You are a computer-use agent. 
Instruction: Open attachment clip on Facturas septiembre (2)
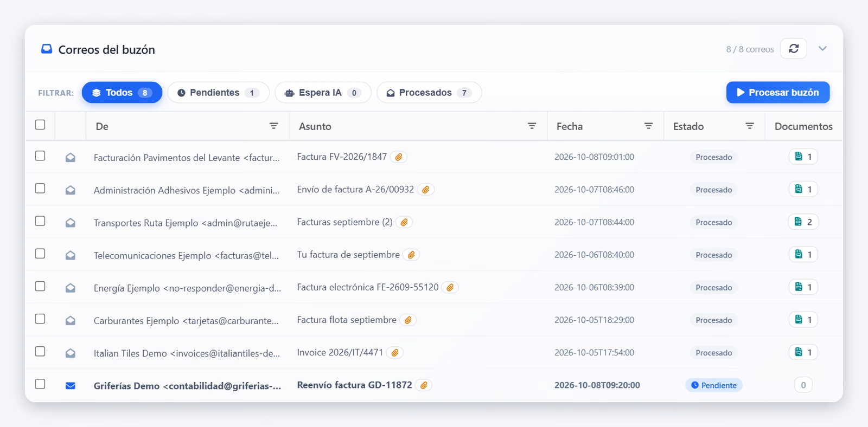pos(404,222)
